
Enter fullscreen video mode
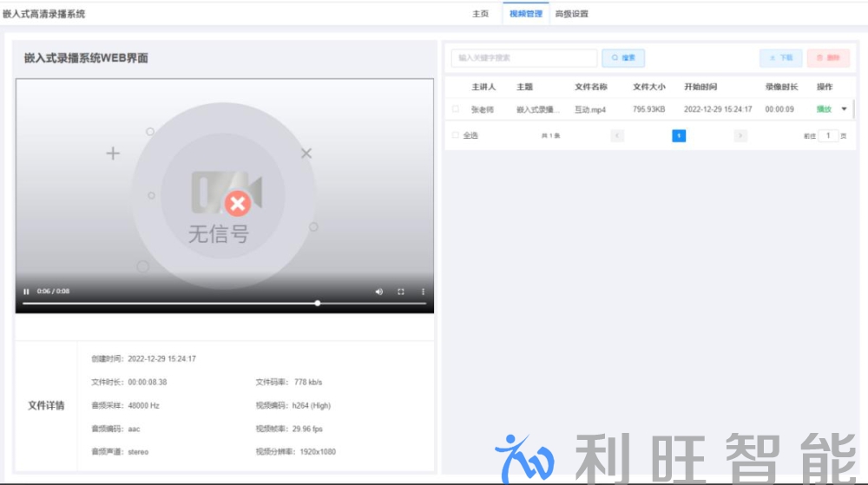(401, 292)
